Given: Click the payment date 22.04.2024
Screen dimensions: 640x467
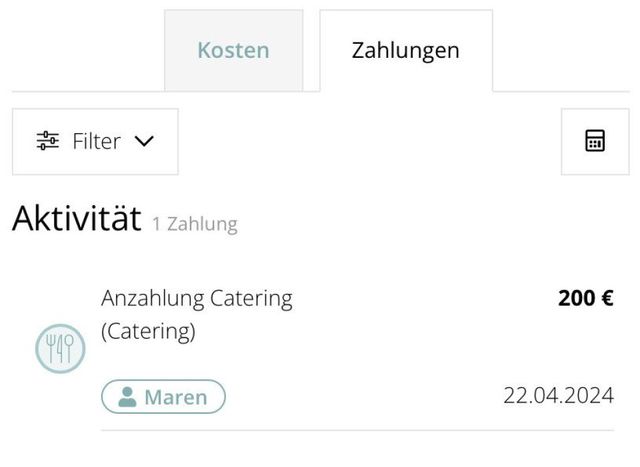Looking at the screenshot, I should tap(558, 395).
